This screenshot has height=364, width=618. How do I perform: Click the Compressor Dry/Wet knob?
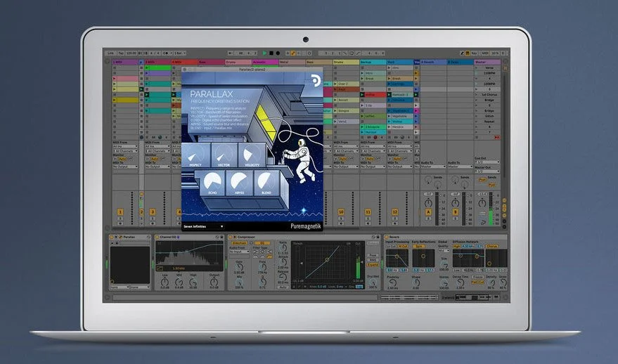373,282
